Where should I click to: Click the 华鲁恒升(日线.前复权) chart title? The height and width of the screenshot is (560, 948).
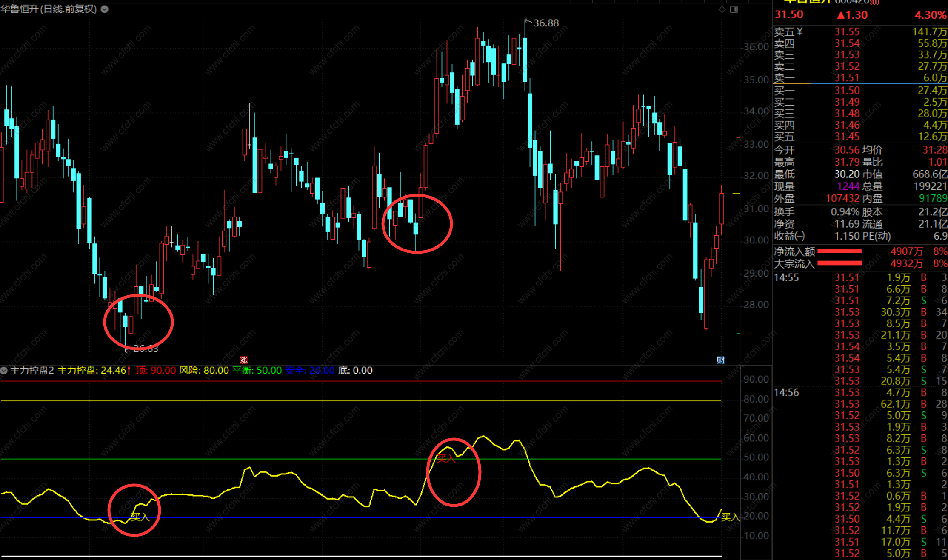[x=49, y=9]
